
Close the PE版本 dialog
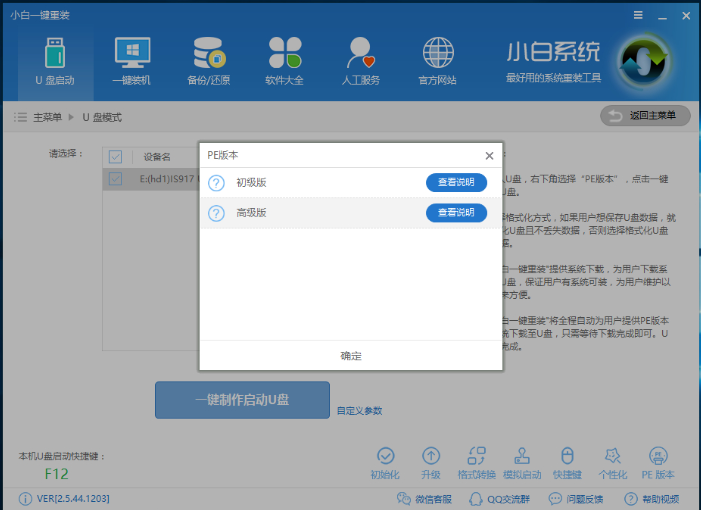[489, 156]
